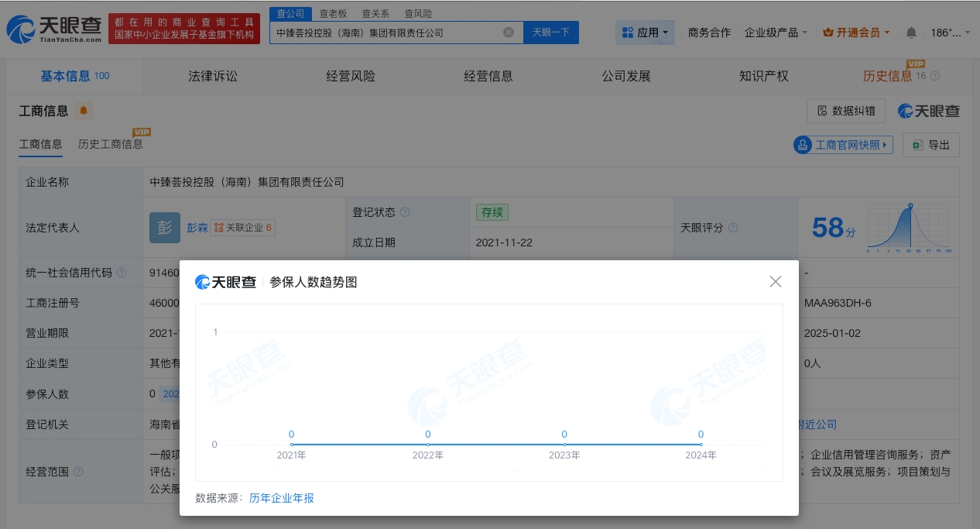
Task: Click the 数据纠错 button
Action: 845,111
